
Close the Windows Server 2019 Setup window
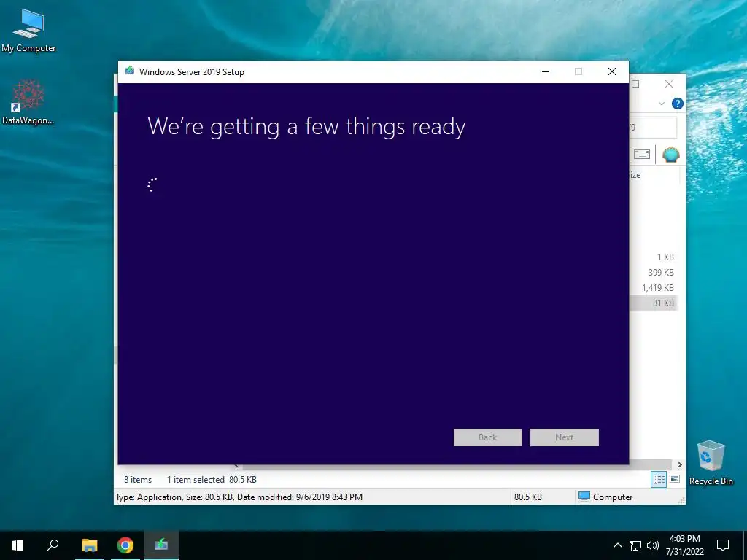(612, 71)
